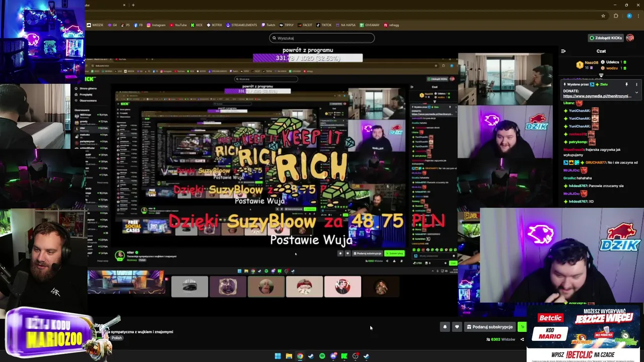Screen dimensions: 644x362
Task: Collapse the chat panel with the arrow icon
Action: (563, 51)
